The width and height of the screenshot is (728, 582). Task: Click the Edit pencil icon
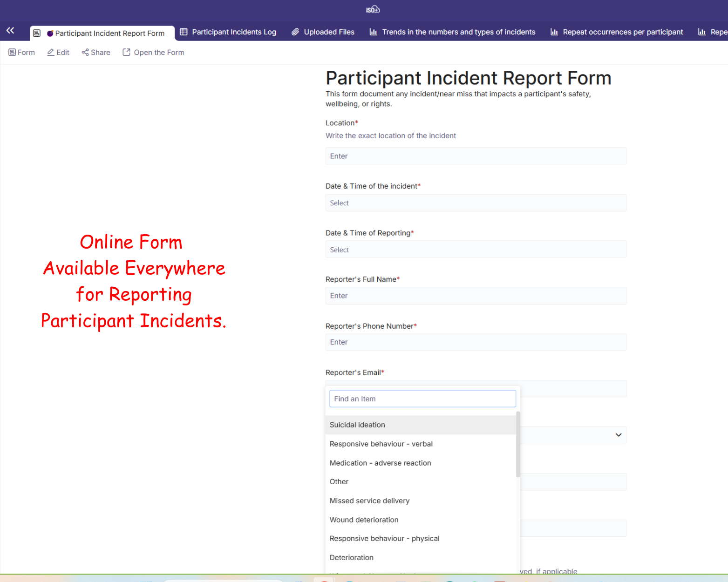click(x=51, y=52)
